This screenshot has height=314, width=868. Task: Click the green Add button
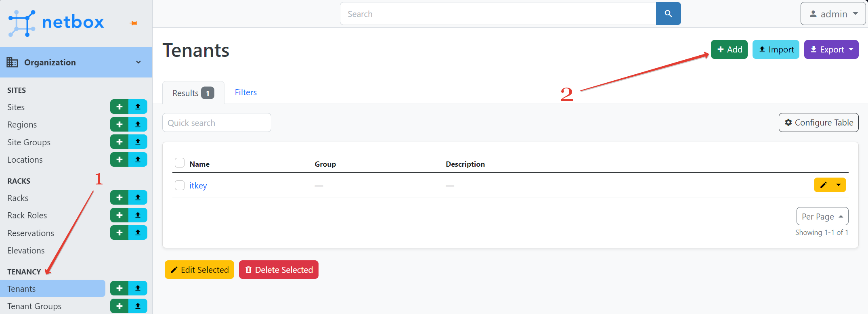coord(729,50)
